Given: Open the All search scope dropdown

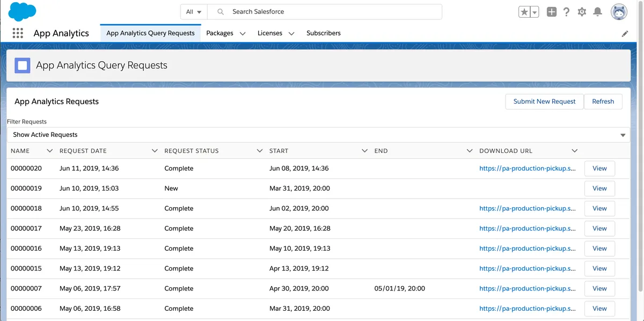Looking at the screenshot, I should [x=194, y=12].
